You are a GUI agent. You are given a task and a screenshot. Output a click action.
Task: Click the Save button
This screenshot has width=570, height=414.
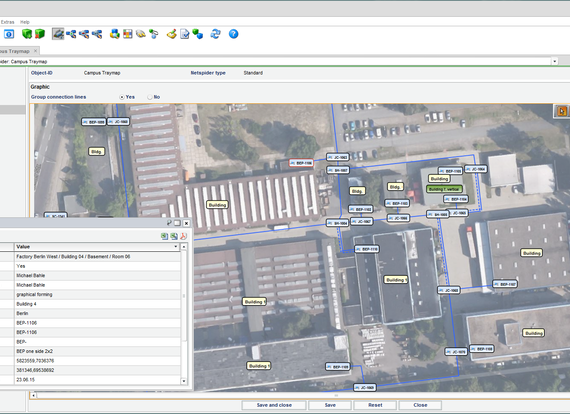coord(330,405)
